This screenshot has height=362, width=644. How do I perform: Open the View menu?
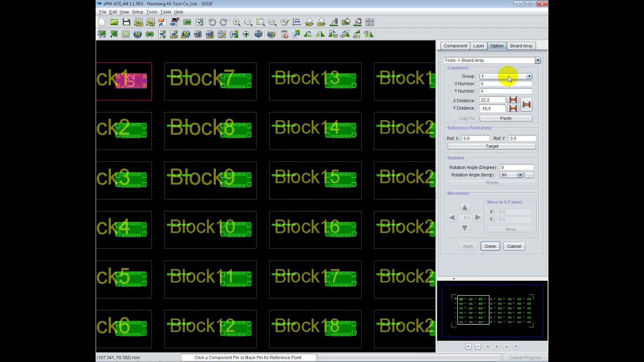[x=124, y=12]
